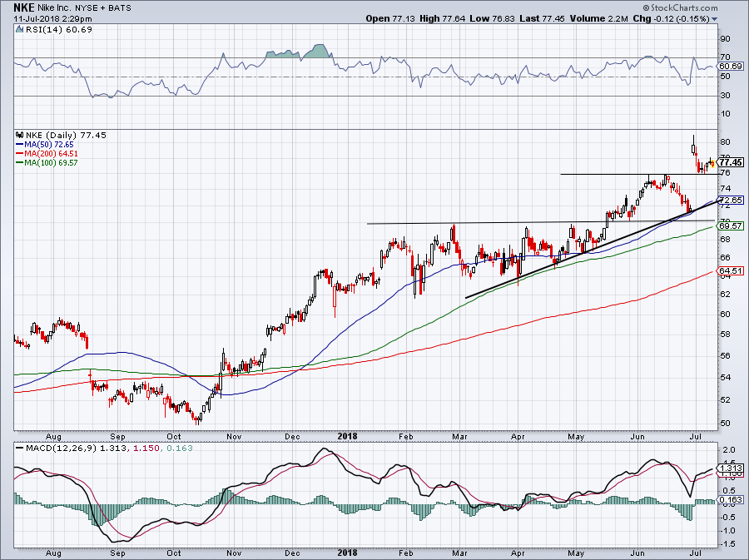The width and height of the screenshot is (749, 560).
Task: Click the Nike Inc. company name
Action: pyautogui.click(x=54, y=8)
